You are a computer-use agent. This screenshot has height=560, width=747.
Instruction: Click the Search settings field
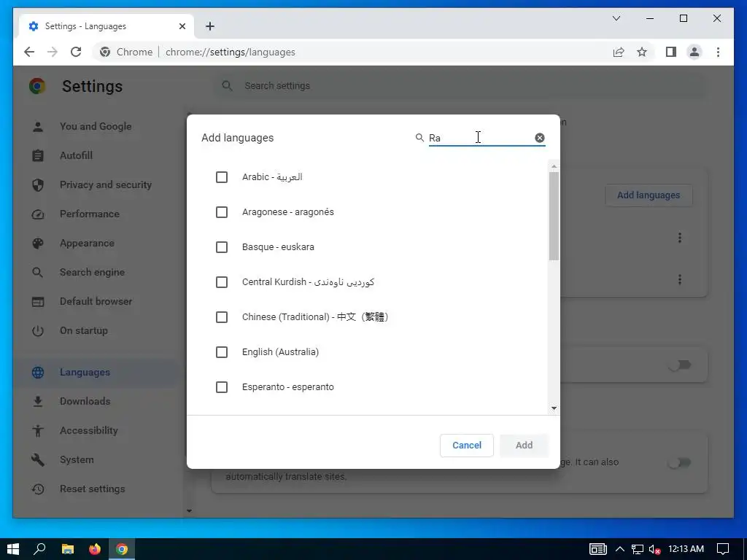(x=458, y=86)
